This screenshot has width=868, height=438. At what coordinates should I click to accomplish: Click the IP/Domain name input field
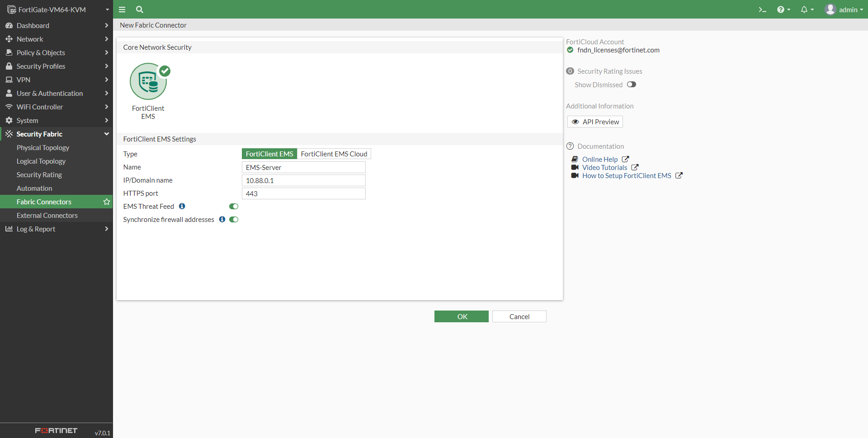[x=303, y=180]
